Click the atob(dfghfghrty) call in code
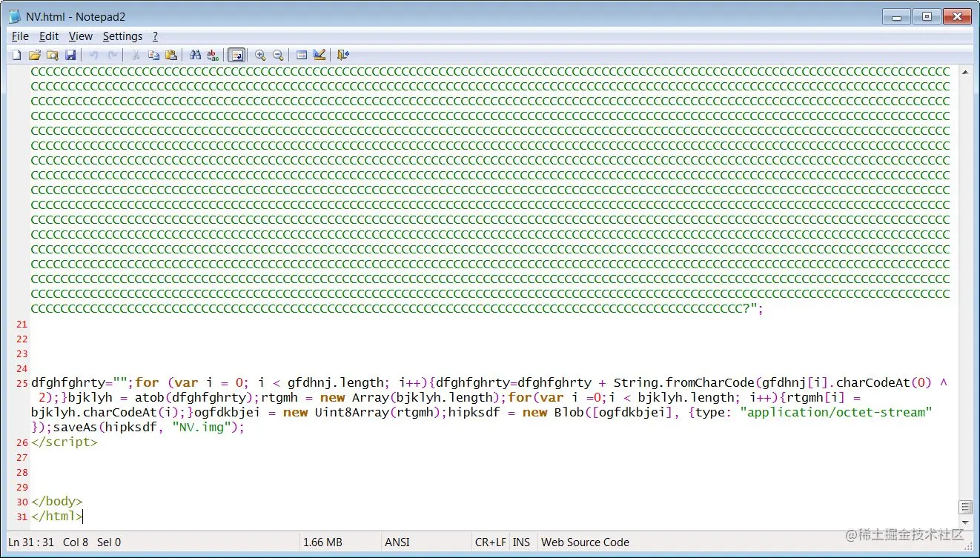 [194, 397]
